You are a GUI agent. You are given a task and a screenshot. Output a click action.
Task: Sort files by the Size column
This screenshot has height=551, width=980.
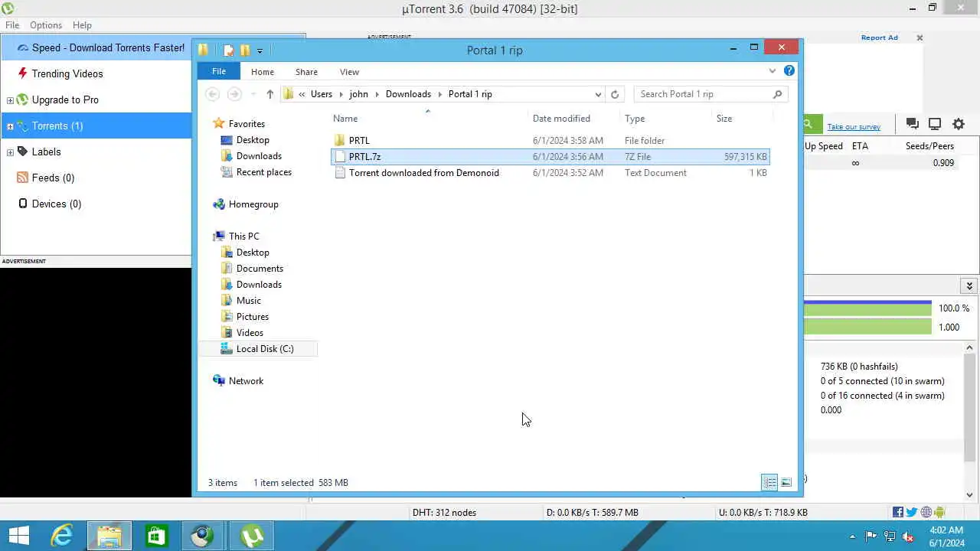tap(724, 119)
